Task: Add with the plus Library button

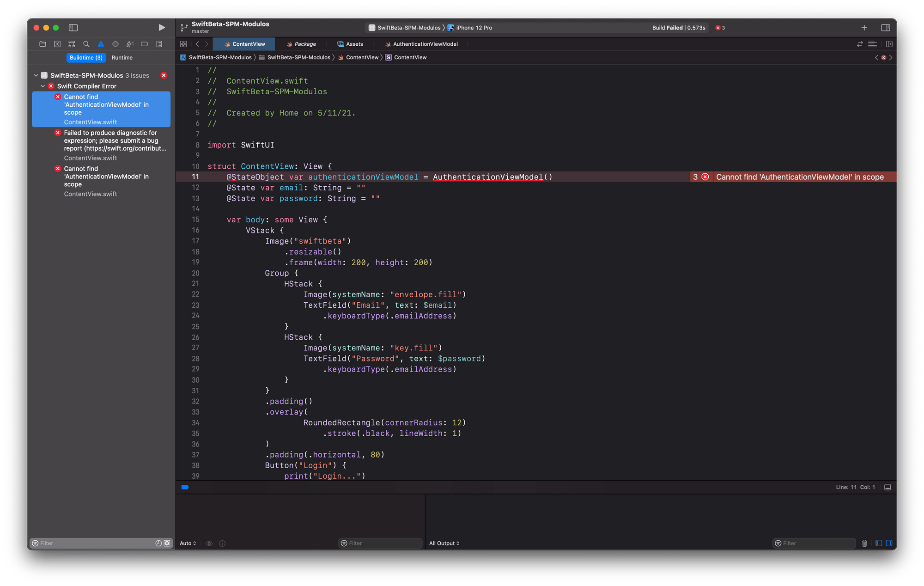Action: [864, 28]
